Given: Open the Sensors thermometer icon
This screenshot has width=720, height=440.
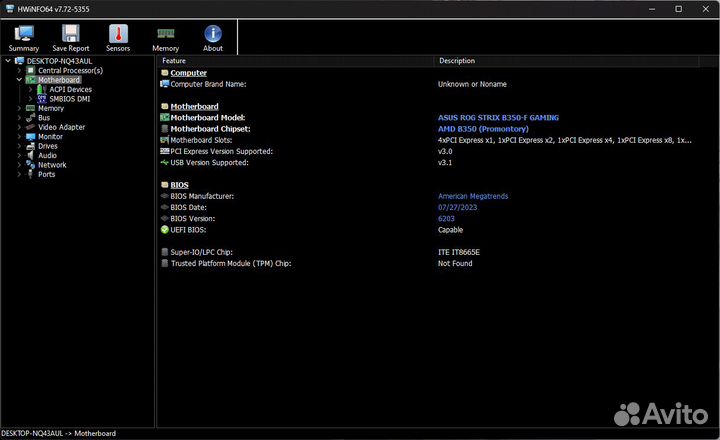Looking at the screenshot, I should (118, 37).
